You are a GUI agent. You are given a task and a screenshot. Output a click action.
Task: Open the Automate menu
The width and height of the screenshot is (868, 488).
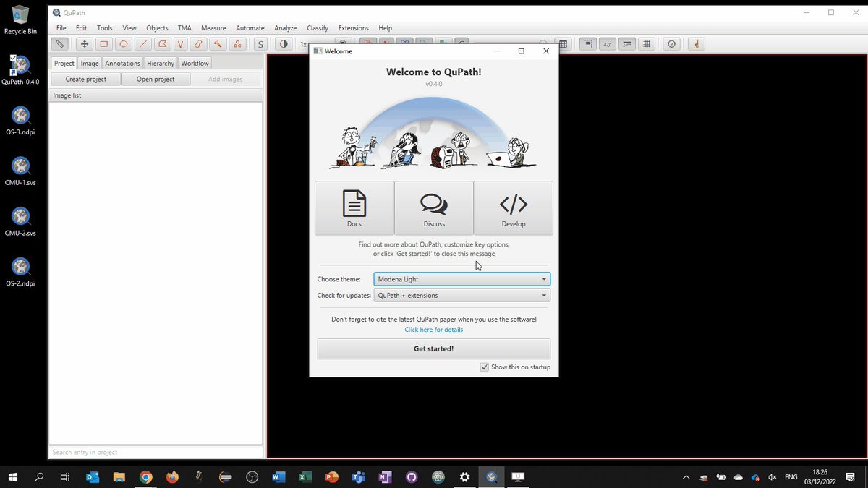pyautogui.click(x=250, y=28)
